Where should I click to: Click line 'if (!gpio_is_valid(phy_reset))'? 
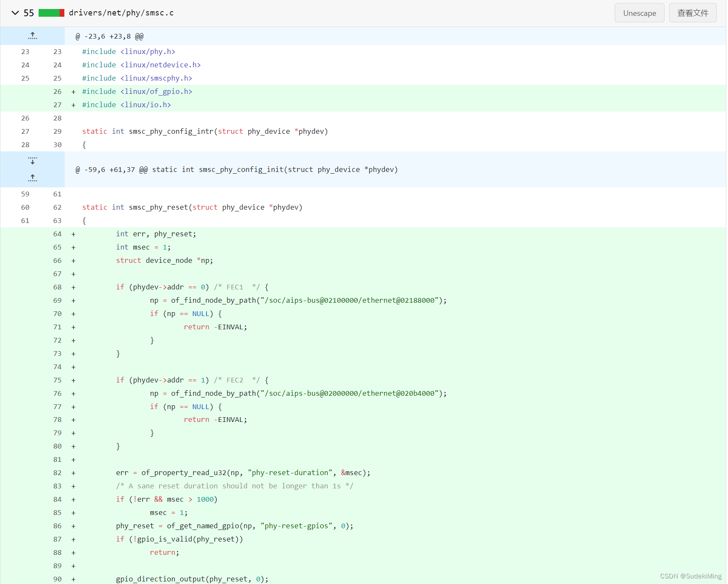179,539
